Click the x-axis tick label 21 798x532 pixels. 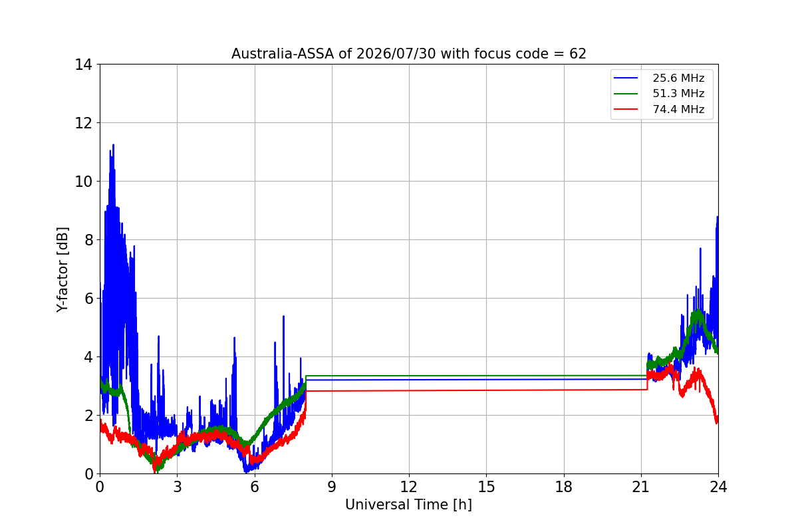click(641, 486)
